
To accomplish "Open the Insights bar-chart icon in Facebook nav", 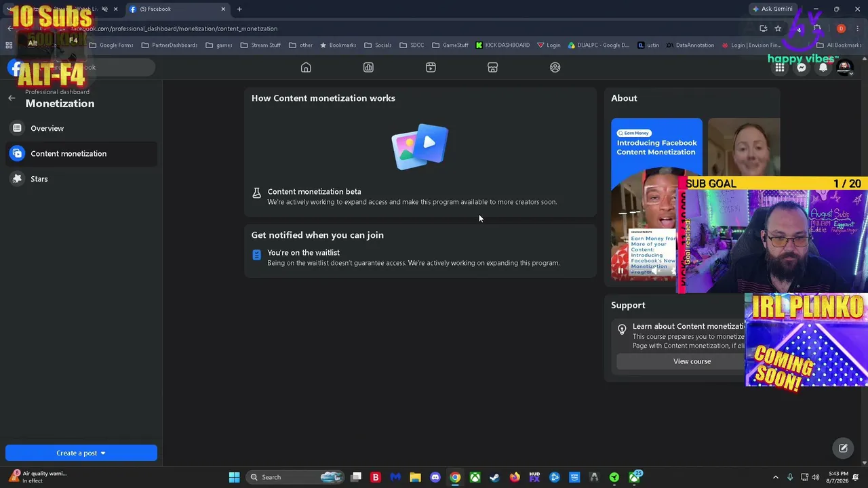I will 368,67.
